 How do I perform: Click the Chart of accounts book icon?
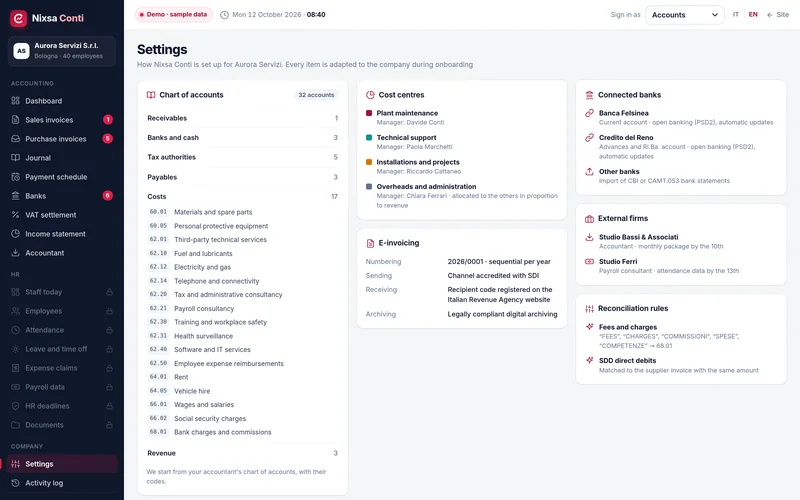151,95
